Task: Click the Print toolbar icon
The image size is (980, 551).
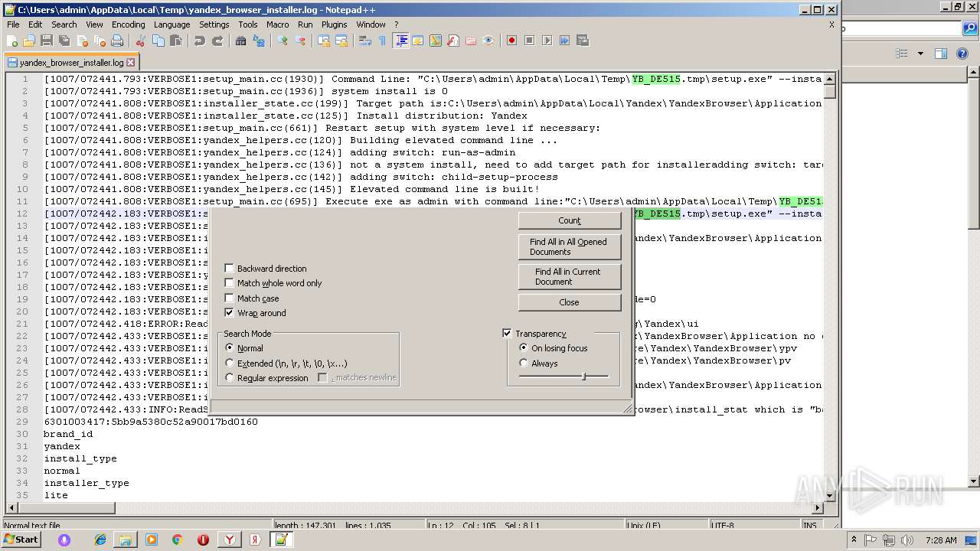Action: (117, 41)
